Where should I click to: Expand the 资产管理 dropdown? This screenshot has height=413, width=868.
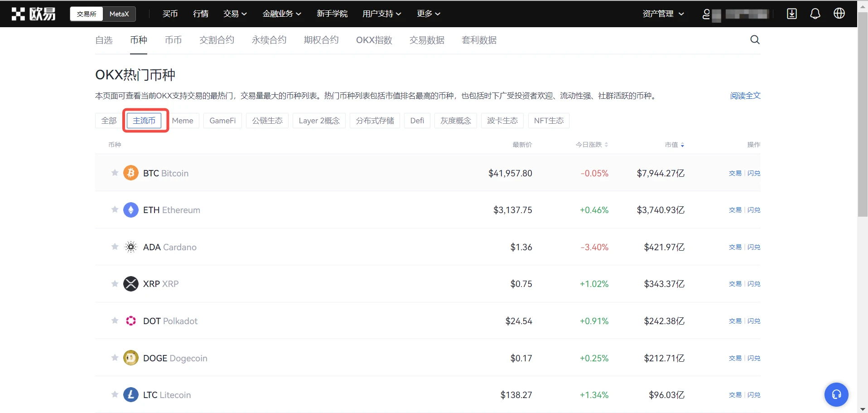pos(663,14)
